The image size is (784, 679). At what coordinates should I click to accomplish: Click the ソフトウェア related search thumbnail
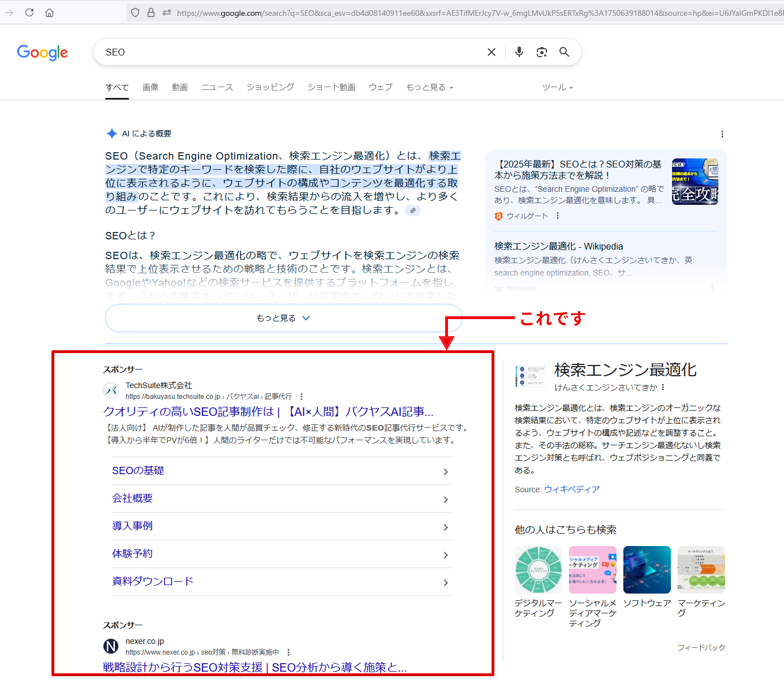click(x=647, y=570)
